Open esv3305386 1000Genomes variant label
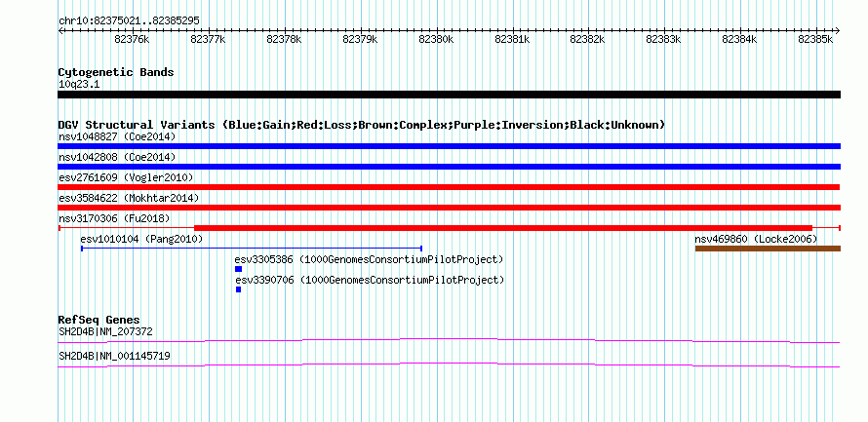Screen dimensions: 868x422 tap(369, 259)
